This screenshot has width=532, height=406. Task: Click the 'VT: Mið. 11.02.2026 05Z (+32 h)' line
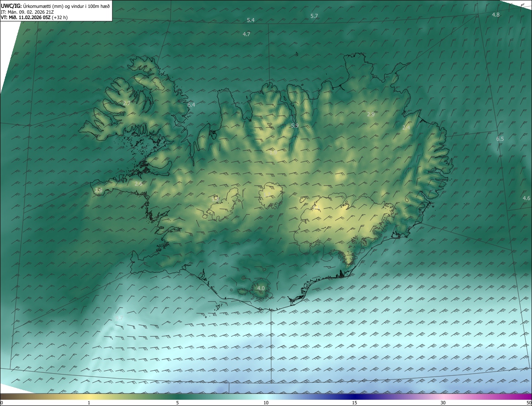[x=34, y=18]
